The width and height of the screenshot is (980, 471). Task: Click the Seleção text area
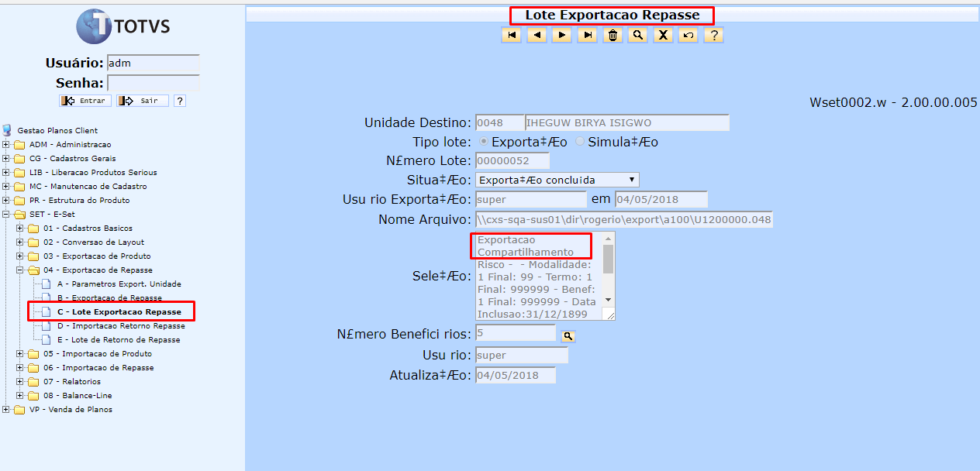point(539,276)
